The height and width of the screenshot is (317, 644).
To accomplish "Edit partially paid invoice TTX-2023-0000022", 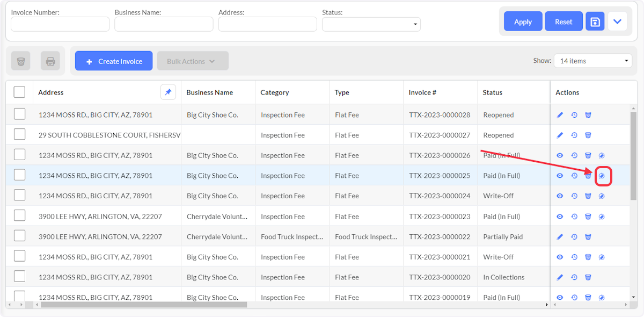I will pos(560,237).
